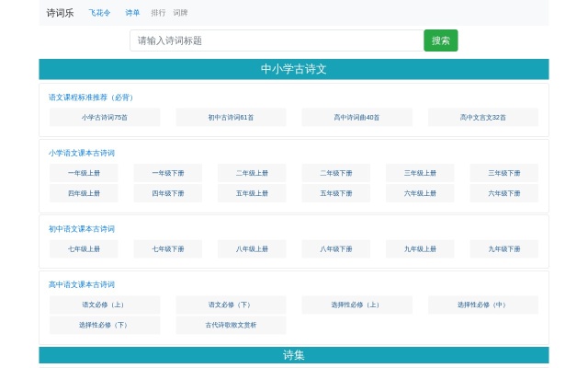Viewport: 588px width, 368px height.
Task: Click 古代诗歌散文赏析 button
Action: [x=231, y=325]
